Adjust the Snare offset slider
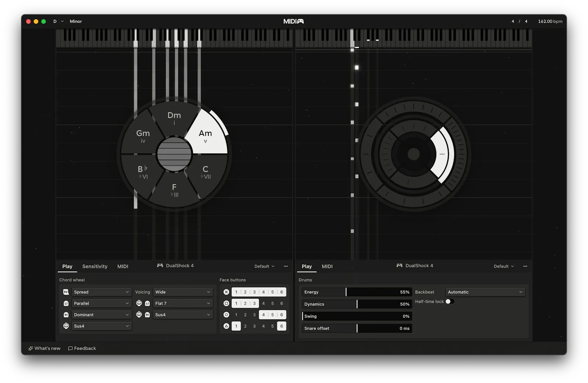 [357, 328]
